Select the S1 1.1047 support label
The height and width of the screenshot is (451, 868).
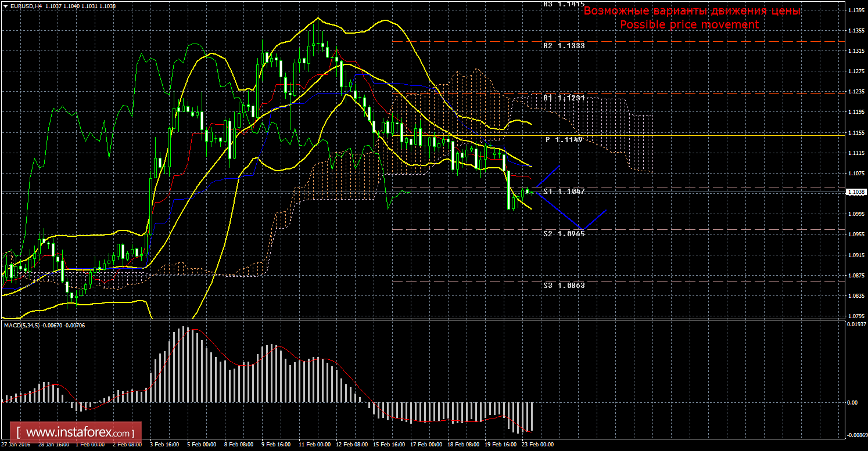click(x=564, y=191)
